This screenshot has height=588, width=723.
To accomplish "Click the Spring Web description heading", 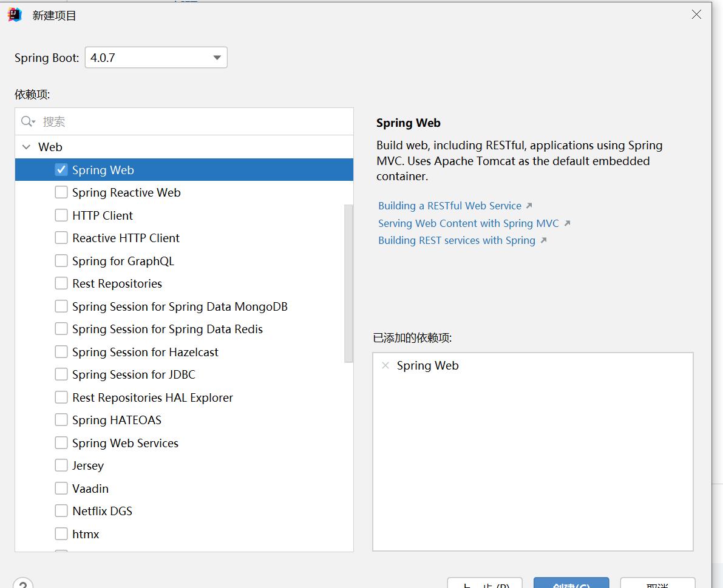I will (x=408, y=123).
